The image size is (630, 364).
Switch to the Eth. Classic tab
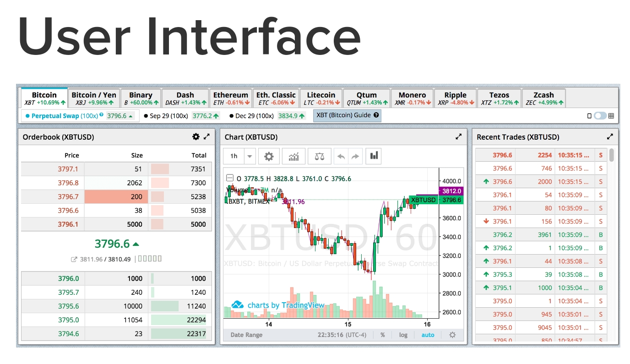pyautogui.click(x=276, y=98)
